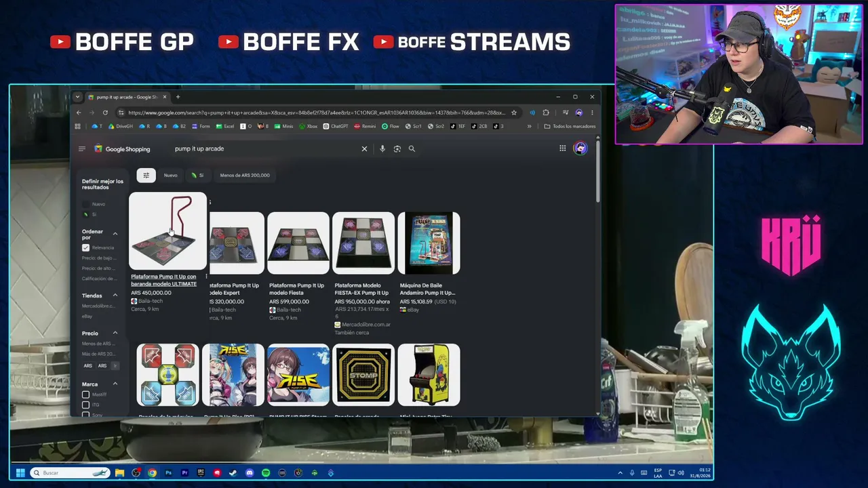Open Discord from the taskbar
Viewport: 868px width, 488px height.
(250, 472)
